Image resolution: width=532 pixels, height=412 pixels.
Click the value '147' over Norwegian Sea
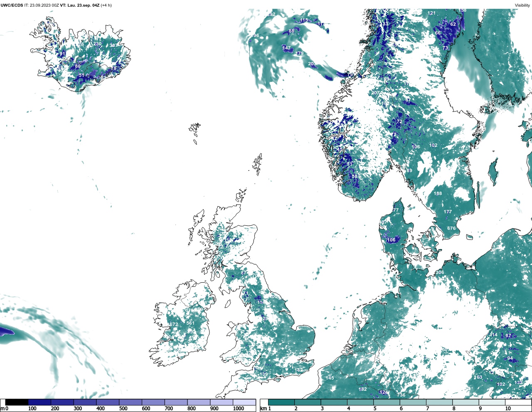tap(287, 48)
